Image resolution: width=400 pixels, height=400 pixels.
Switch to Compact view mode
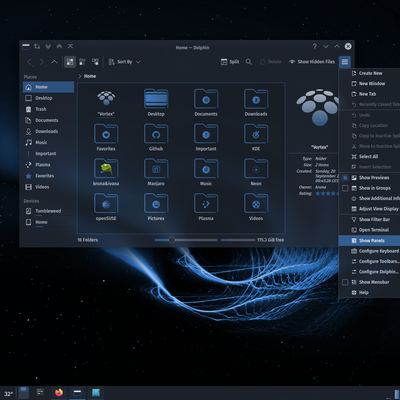click(x=82, y=62)
